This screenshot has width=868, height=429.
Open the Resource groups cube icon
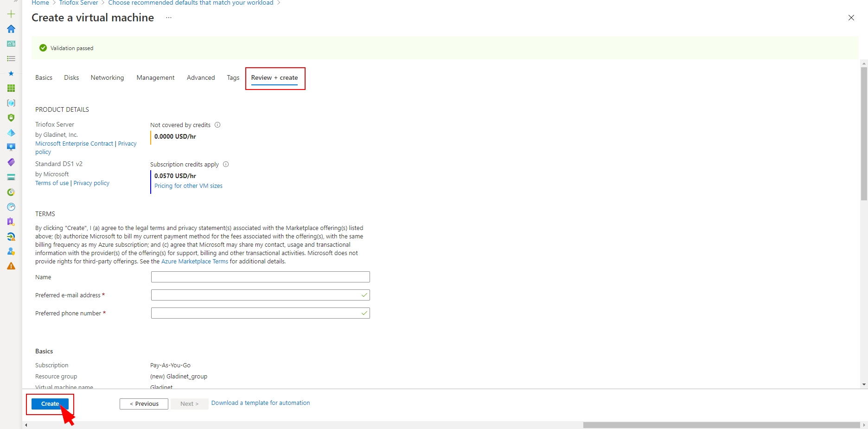pyautogui.click(x=11, y=103)
